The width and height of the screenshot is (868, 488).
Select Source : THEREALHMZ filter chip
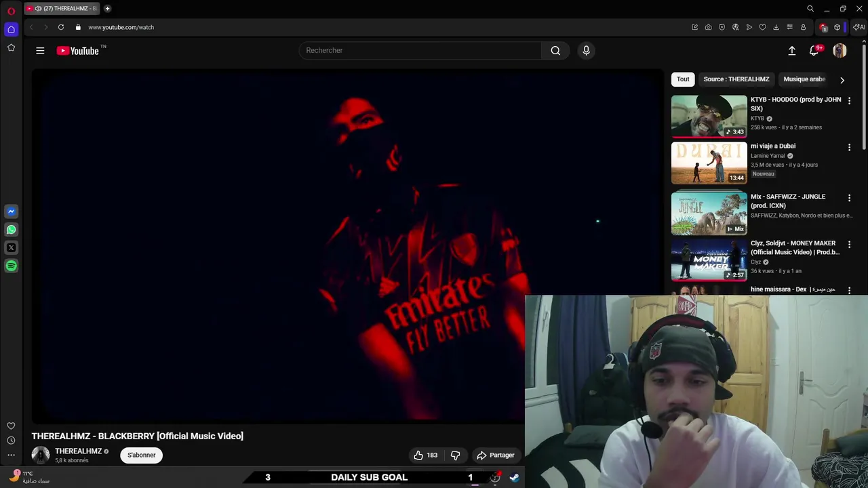point(736,79)
